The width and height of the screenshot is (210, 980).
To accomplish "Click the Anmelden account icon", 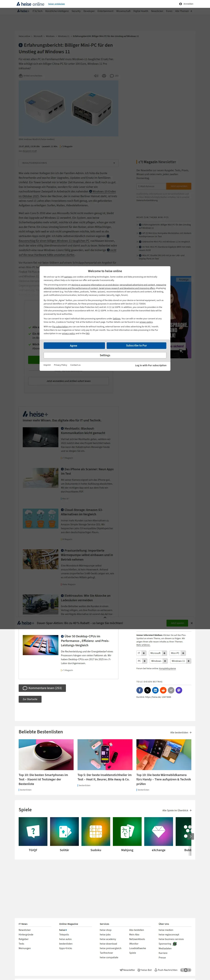I will (x=181, y=4).
